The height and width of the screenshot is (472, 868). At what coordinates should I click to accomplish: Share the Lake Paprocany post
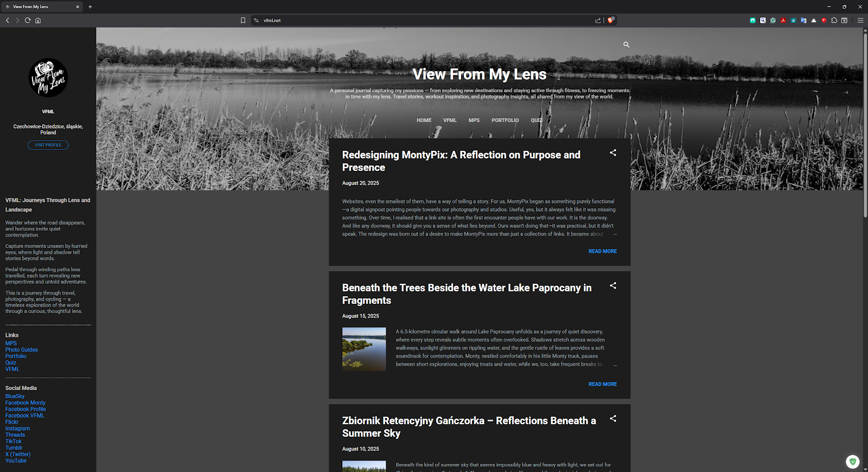[613, 286]
